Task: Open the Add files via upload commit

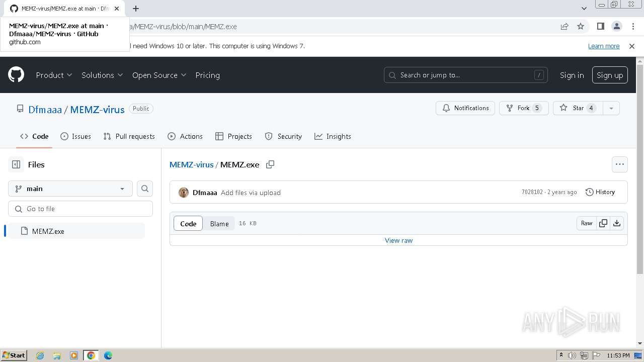Action: coord(251,193)
